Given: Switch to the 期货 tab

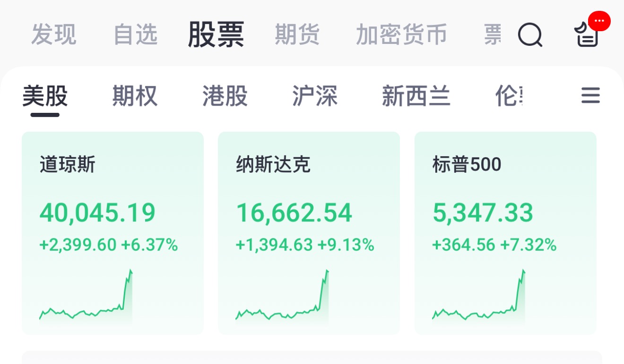Looking at the screenshot, I should (x=297, y=35).
